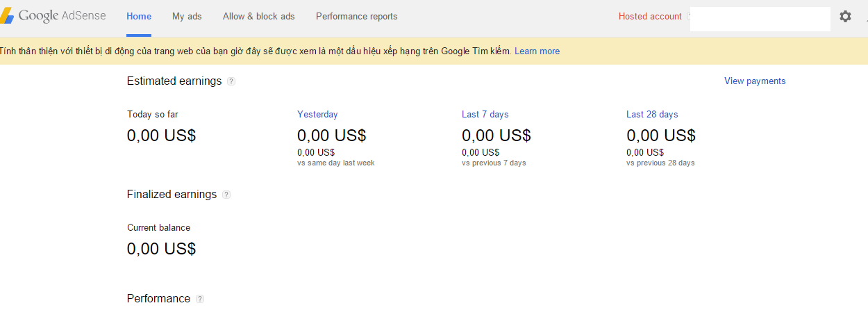Open the Last 7 days earnings link
868x326 pixels.
click(485, 115)
